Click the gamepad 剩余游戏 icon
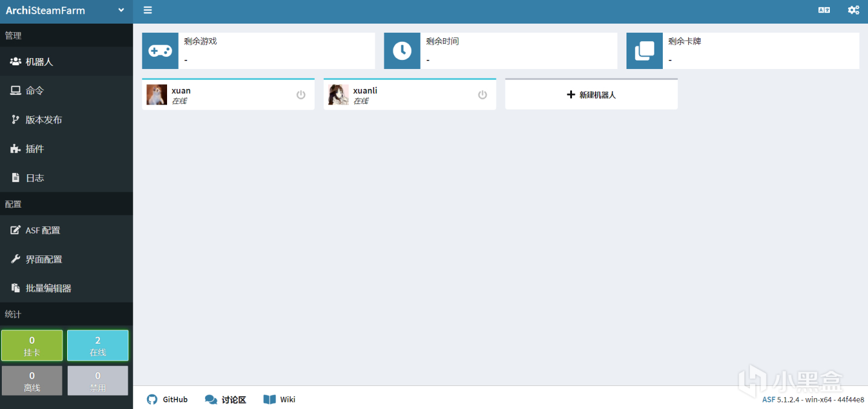Screen dimensions: 868x409 (160, 51)
